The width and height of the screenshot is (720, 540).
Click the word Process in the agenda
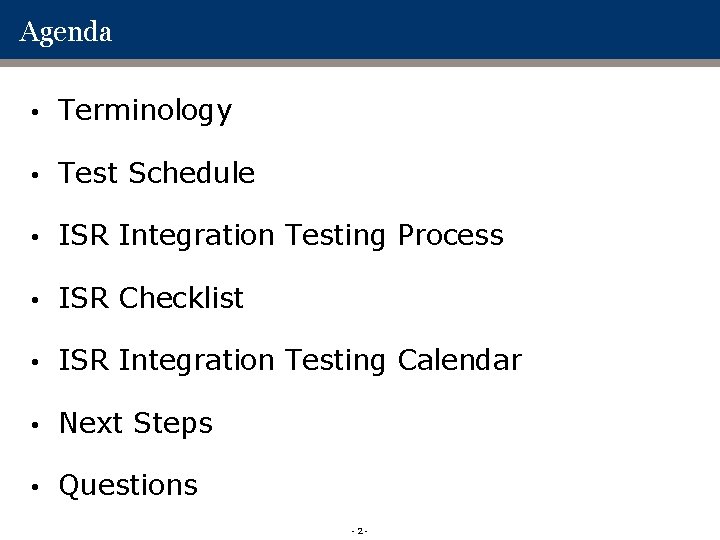pyautogui.click(x=451, y=236)
